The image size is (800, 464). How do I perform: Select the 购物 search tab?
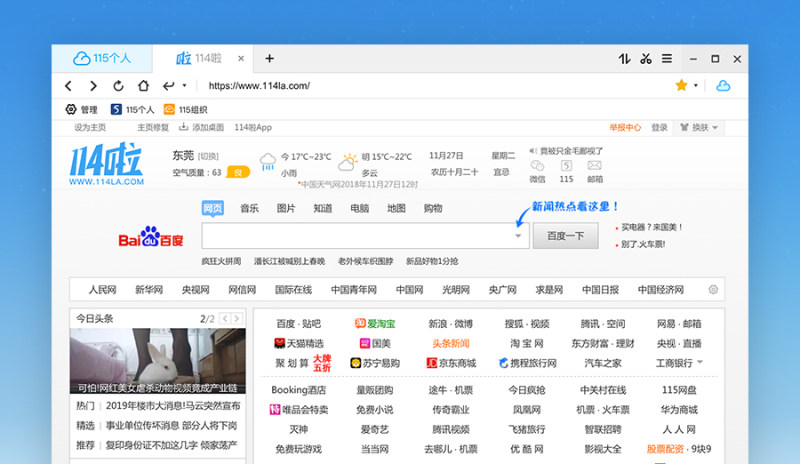tap(433, 208)
